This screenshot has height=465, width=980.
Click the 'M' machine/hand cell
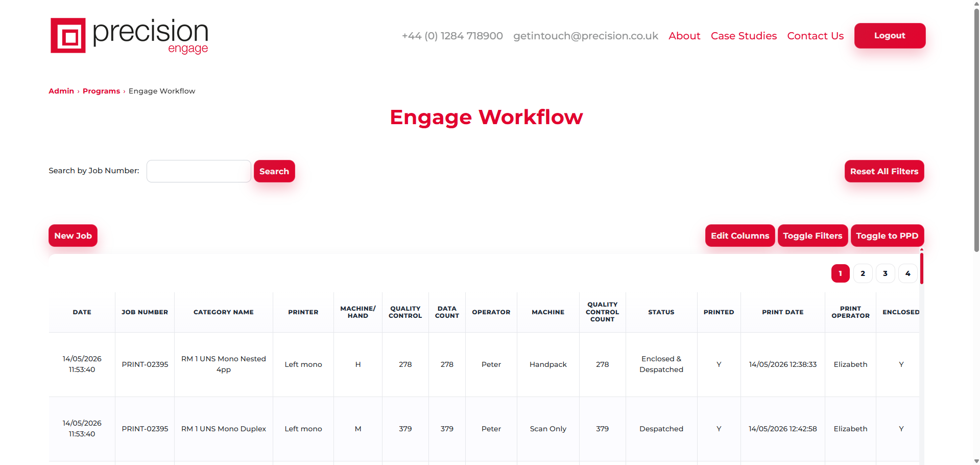pos(357,429)
